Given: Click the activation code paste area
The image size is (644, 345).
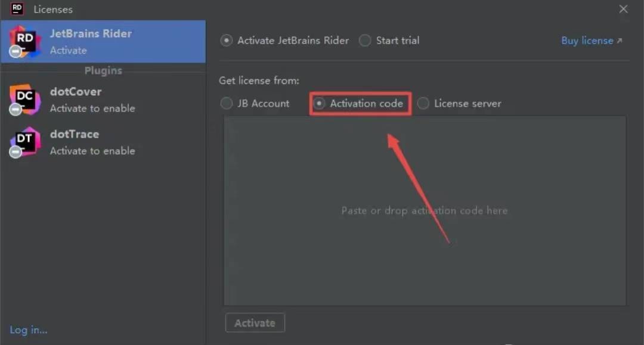Looking at the screenshot, I should pyautogui.click(x=425, y=210).
